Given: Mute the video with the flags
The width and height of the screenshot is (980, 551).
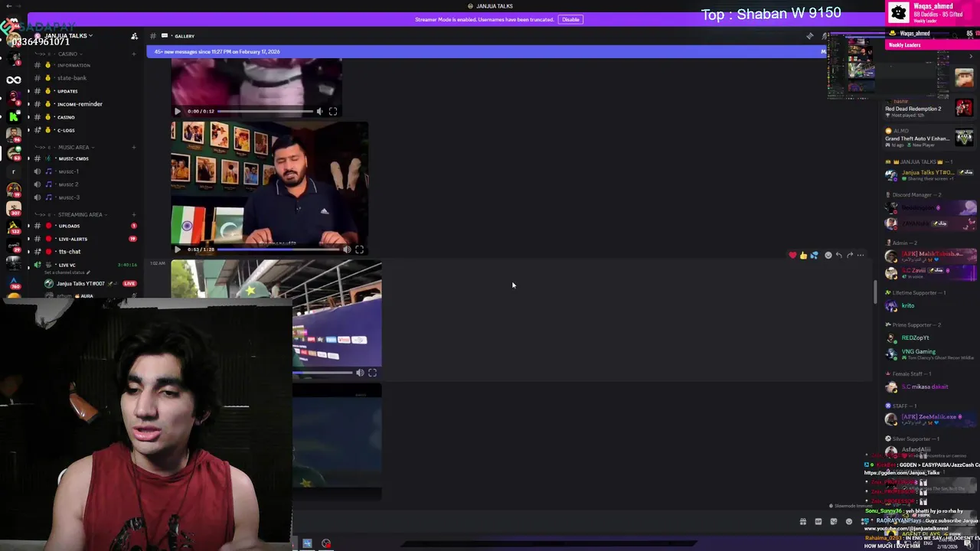Looking at the screenshot, I should 347,249.
